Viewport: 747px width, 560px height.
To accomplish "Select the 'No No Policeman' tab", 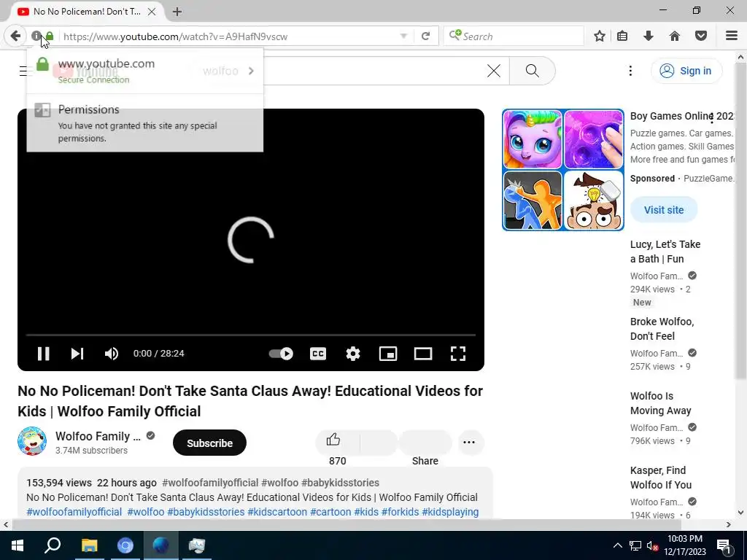I will point(86,12).
